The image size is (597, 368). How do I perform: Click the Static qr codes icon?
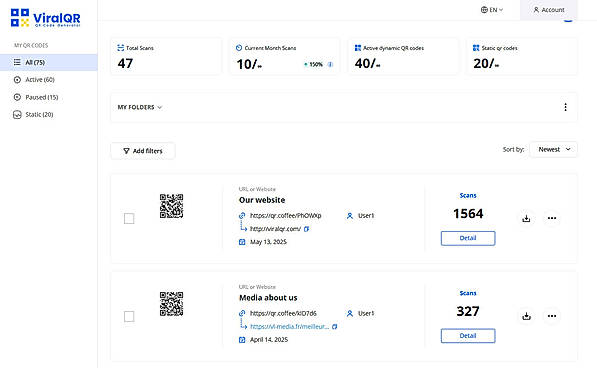point(476,48)
